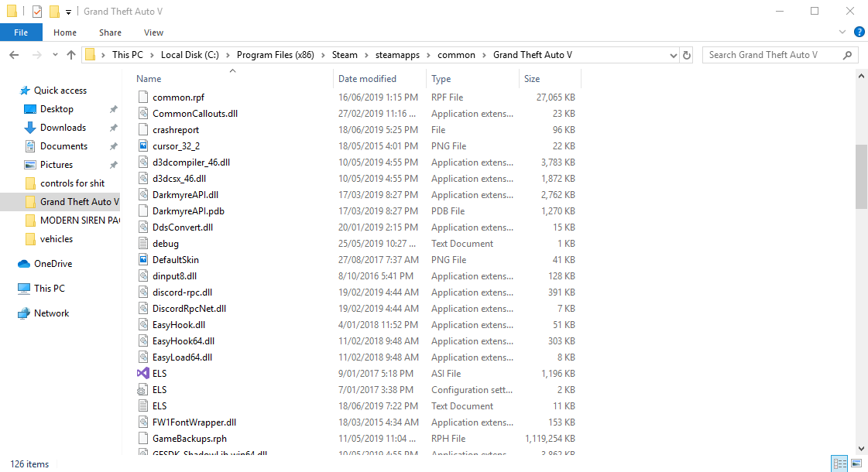Screen dimensions: 868x472
Task: Open 'vehicles' folder in sidebar
Action: pyautogui.click(x=57, y=239)
